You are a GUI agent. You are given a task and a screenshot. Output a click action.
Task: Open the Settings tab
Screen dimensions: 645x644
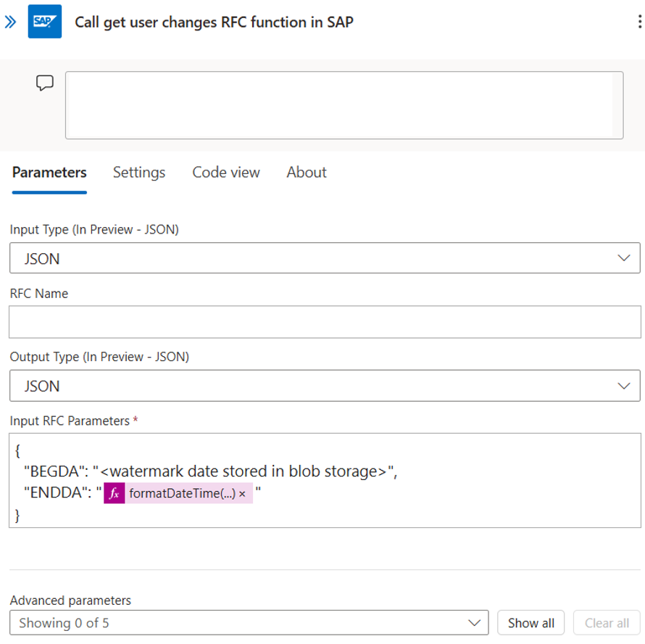pyautogui.click(x=139, y=173)
